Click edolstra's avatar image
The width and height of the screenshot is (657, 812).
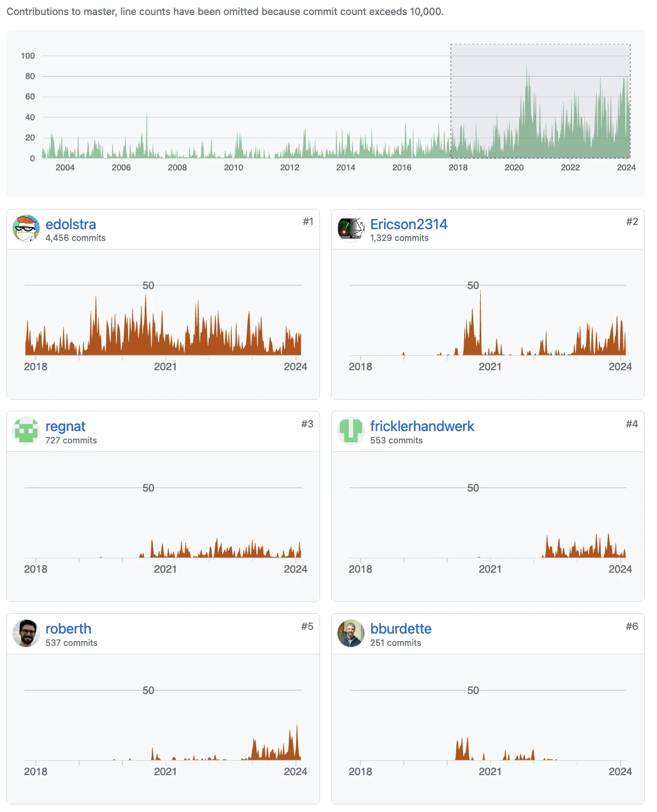(x=26, y=229)
